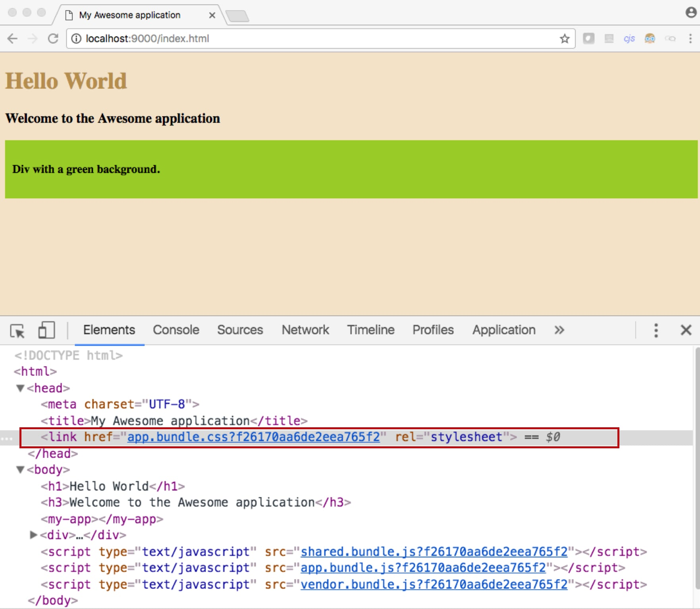
Task: Open the user profile icon at top right
Action: [x=691, y=13]
